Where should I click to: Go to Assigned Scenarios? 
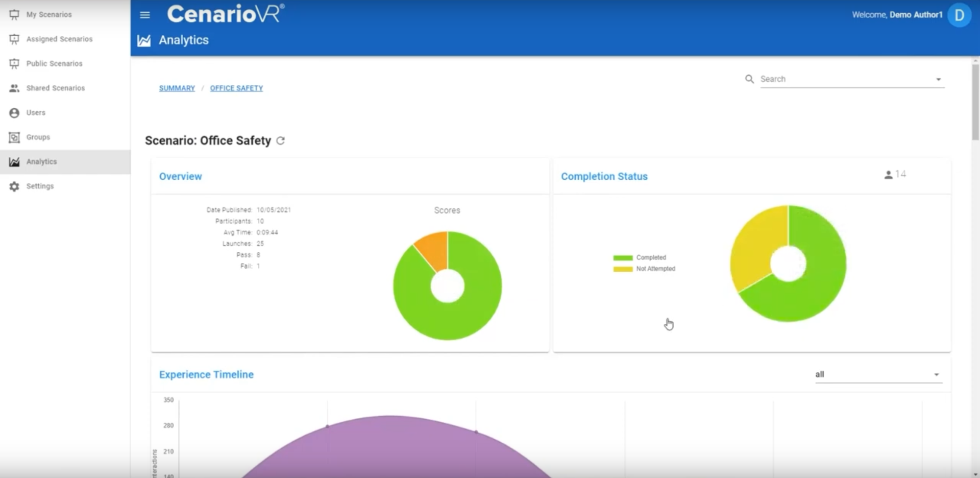59,39
